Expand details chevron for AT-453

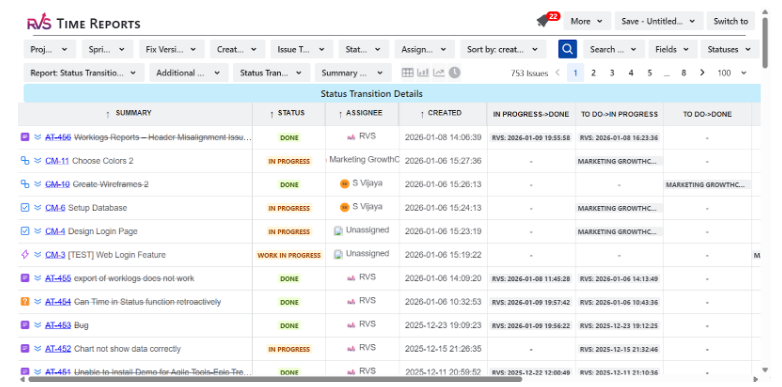click(x=38, y=325)
